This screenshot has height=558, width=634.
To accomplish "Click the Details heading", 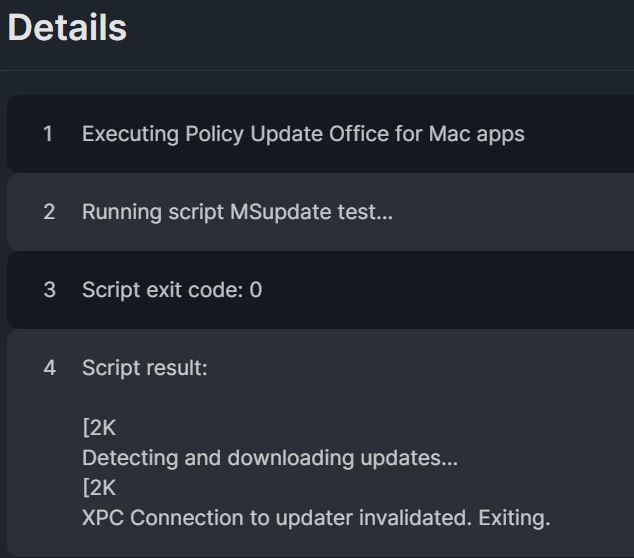I will click(67, 27).
